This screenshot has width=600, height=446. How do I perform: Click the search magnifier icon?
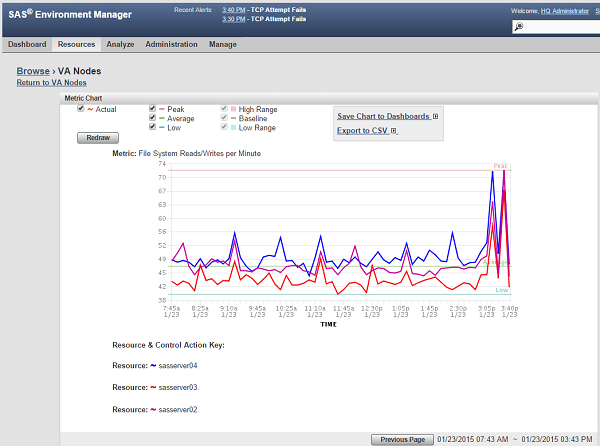coord(518,27)
